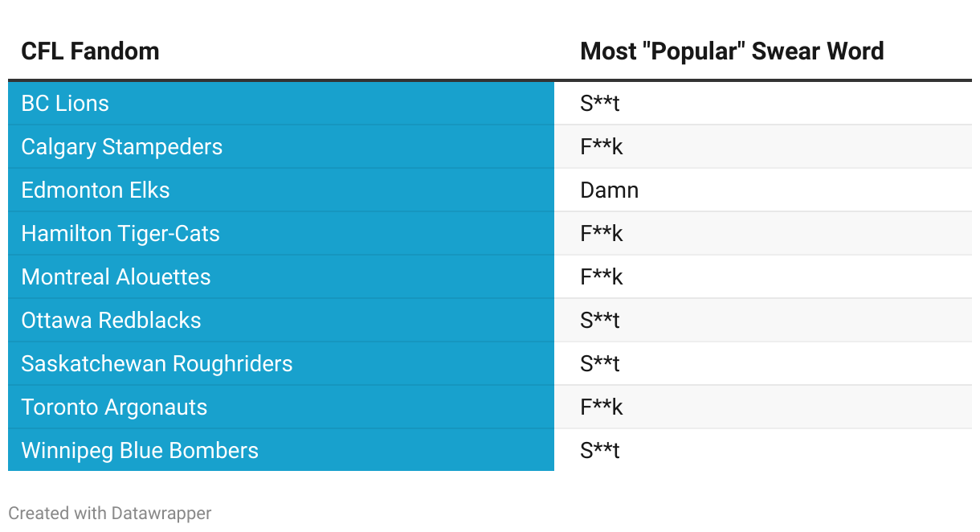Click the Edmonton Elks team cell

coord(96,190)
